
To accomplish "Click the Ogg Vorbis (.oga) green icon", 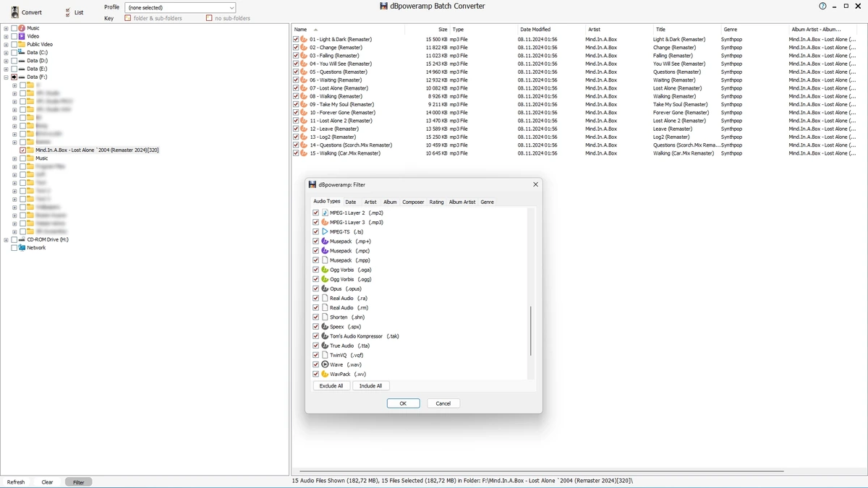I will click(325, 270).
